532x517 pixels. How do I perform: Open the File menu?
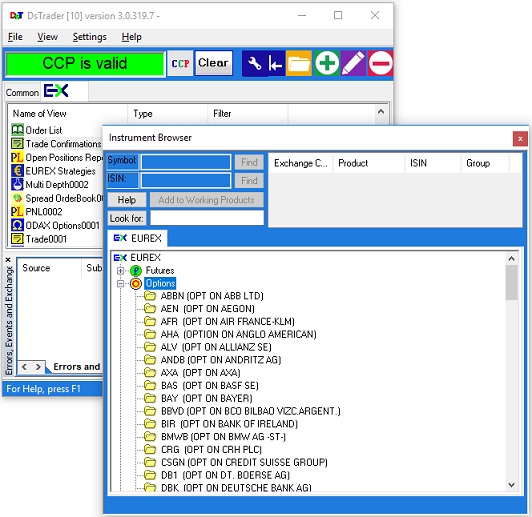coord(15,37)
